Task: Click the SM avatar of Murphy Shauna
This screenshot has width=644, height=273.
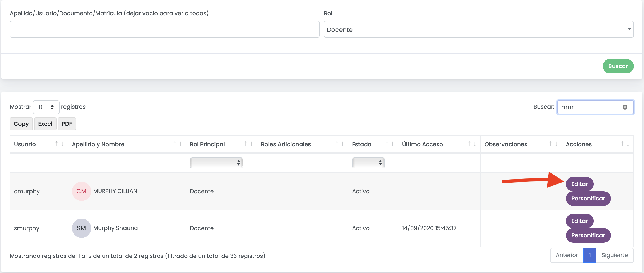Action: pos(81,228)
